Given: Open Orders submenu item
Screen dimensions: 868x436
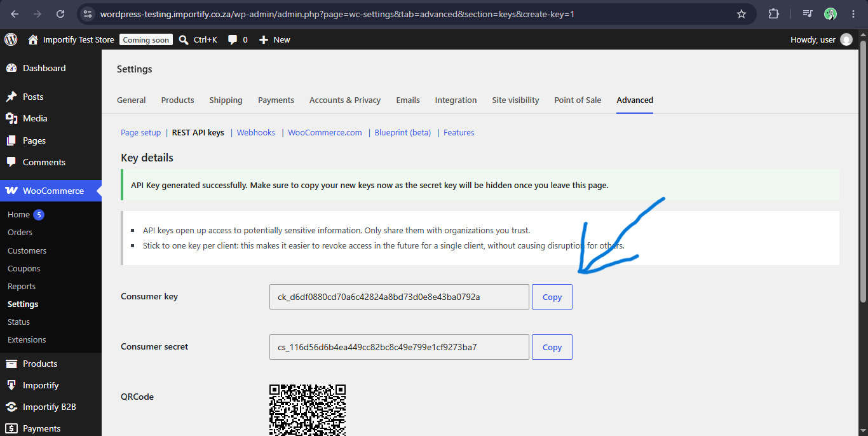Looking at the screenshot, I should click(x=20, y=233).
